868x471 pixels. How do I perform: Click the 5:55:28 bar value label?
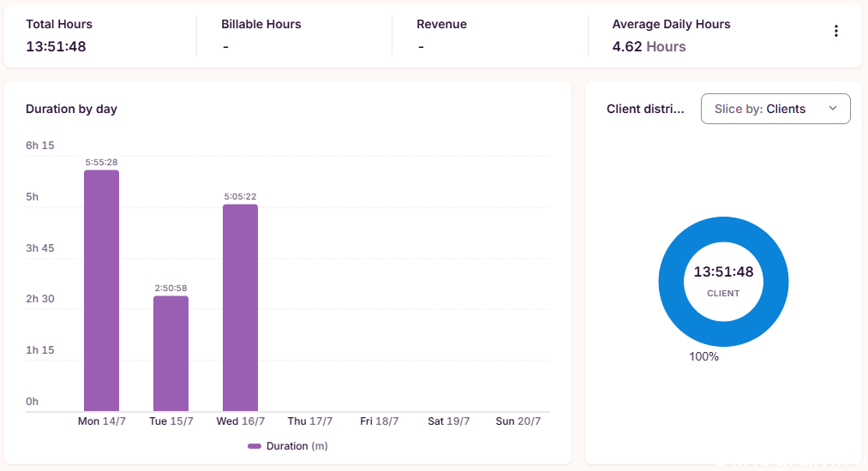pos(101,162)
